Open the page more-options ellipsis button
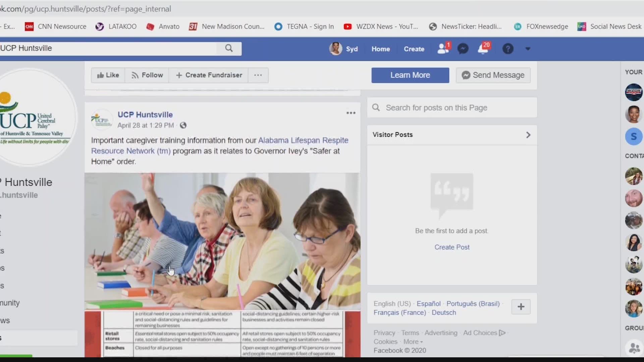 click(x=258, y=75)
